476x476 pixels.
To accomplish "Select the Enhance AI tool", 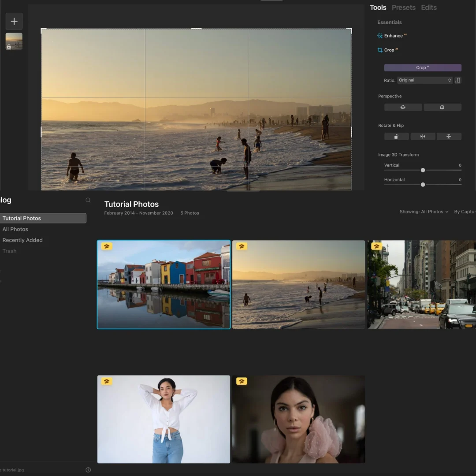I will (393, 36).
